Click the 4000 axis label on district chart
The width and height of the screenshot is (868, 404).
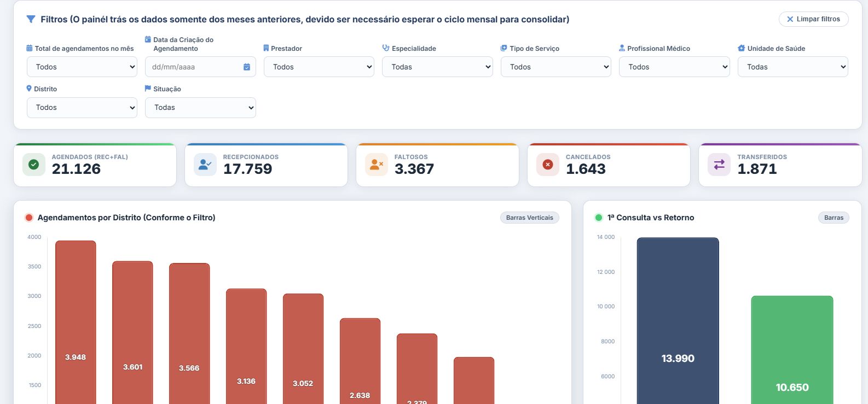point(34,237)
